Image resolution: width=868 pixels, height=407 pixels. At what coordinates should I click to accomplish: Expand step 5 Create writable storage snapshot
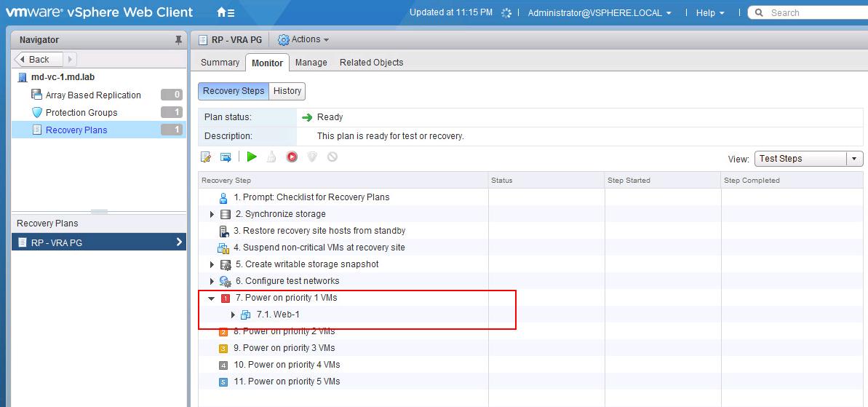(x=212, y=265)
